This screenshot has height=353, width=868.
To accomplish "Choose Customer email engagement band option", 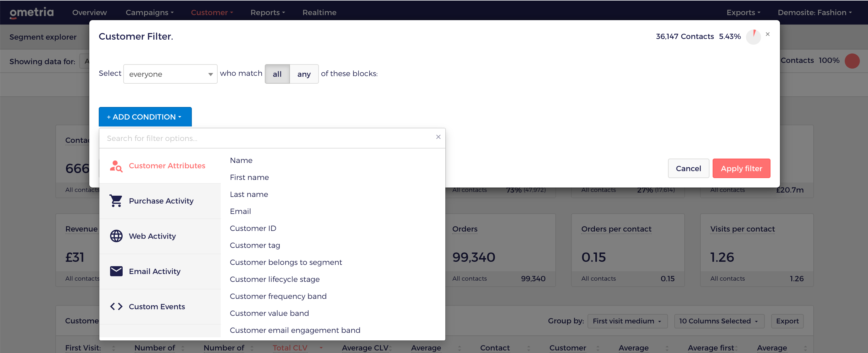I will tap(295, 330).
